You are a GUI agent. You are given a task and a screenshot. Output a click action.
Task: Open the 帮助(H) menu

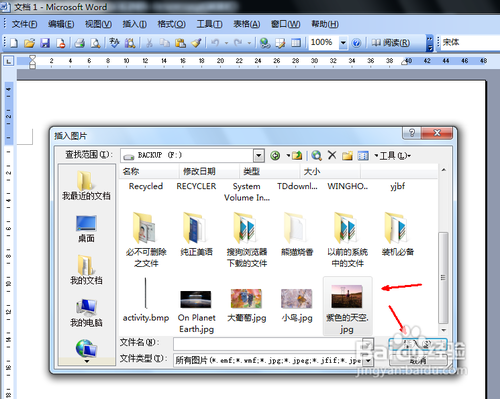point(325,24)
